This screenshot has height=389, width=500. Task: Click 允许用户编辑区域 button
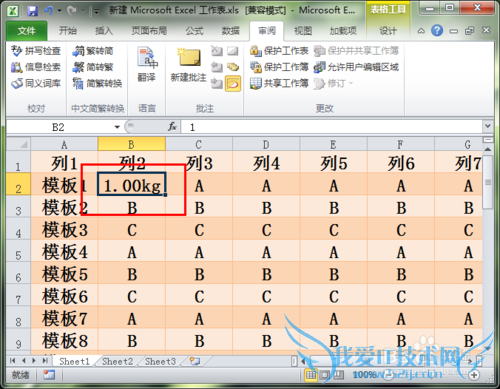pyautogui.click(x=356, y=67)
